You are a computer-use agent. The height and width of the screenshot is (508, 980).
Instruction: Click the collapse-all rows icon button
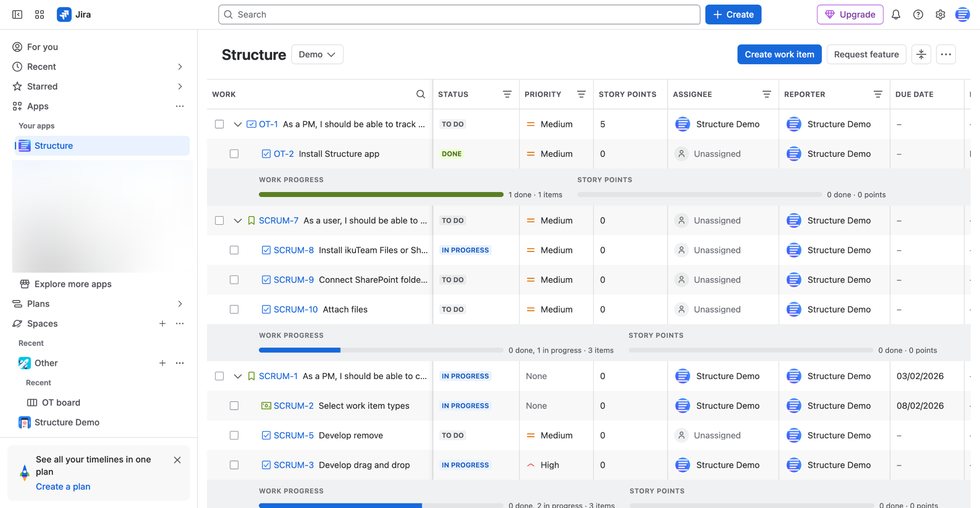(x=921, y=54)
